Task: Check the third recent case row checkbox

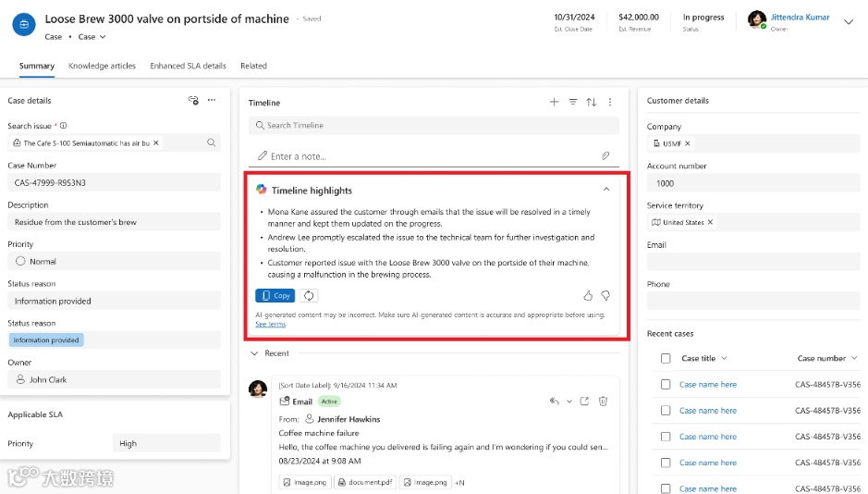Action: (666, 437)
